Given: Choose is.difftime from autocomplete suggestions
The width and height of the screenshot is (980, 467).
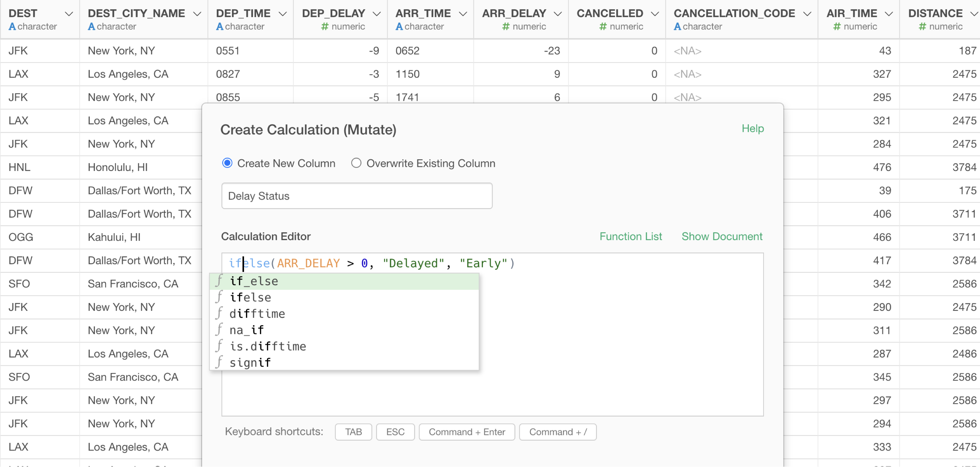Looking at the screenshot, I should pos(344,346).
